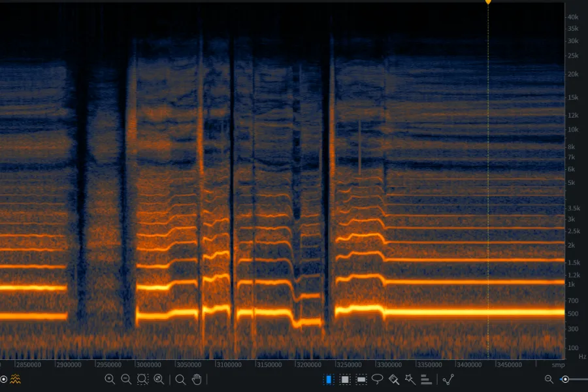
Task: Reset zoom to fit entire file
Action: tap(159, 379)
